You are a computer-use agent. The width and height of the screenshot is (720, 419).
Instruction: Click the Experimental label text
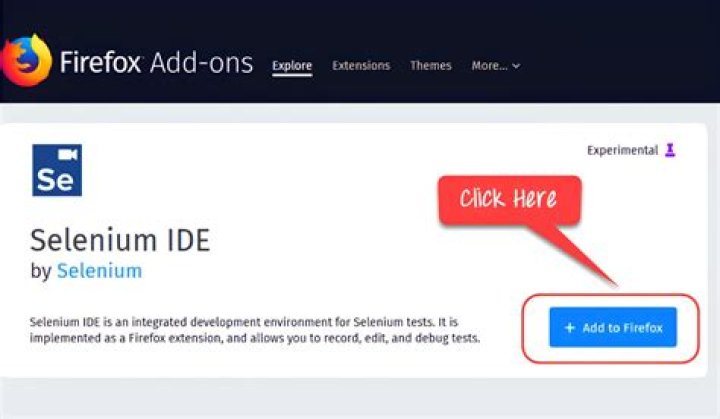(622, 150)
